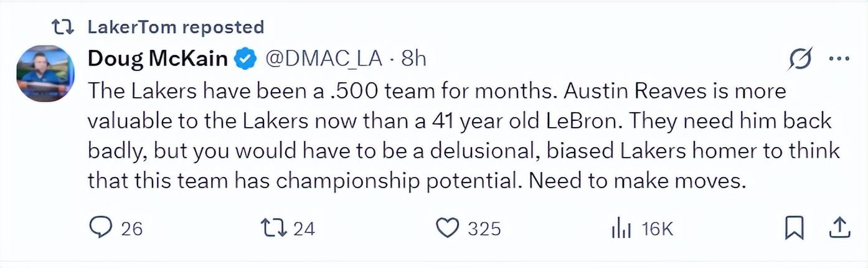This screenshot has height=268, width=868.
Task: Click the blue verified checkmark badge
Action: click(245, 59)
